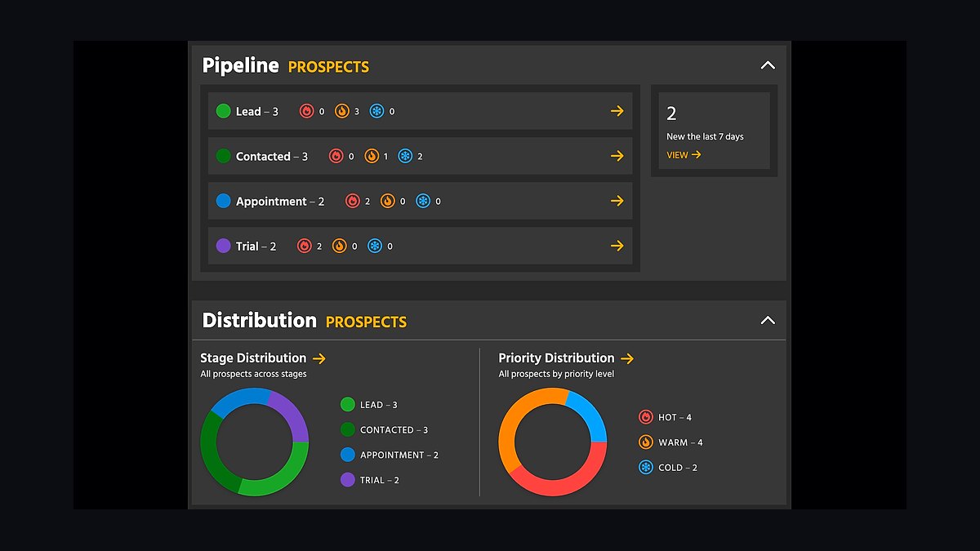The height and width of the screenshot is (551, 980).
Task: Click the WARM – 4 legend flame icon
Action: click(x=646, y=442)
